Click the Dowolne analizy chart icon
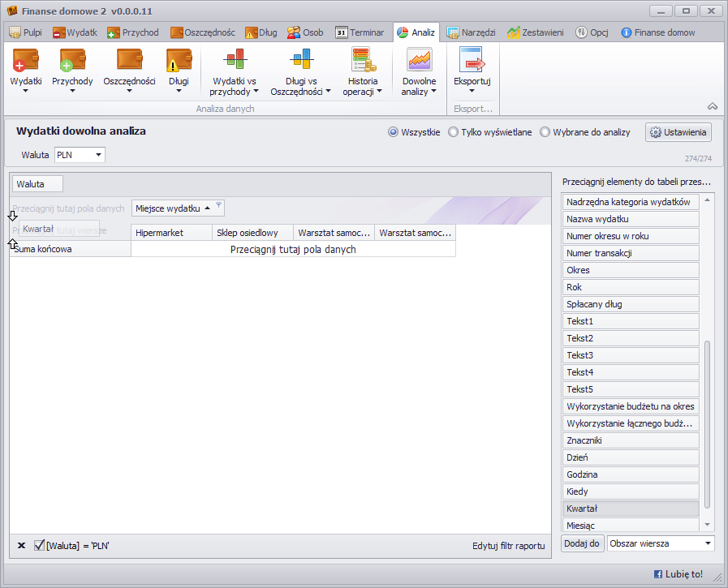This screenshot has height=588, width=728. pyautogui.click(x=419, y=61)
